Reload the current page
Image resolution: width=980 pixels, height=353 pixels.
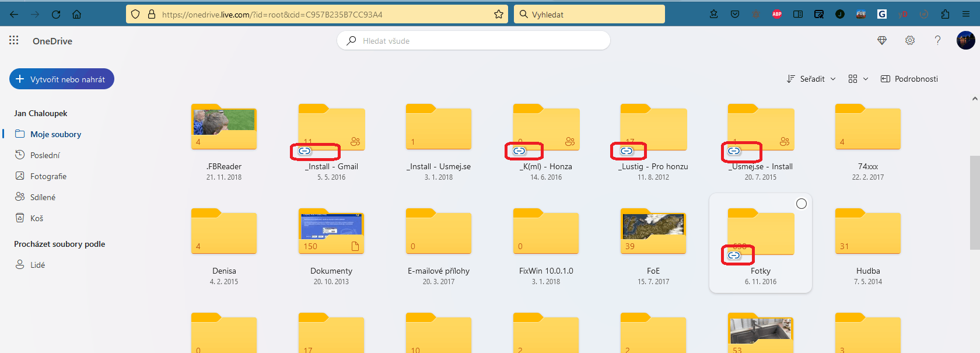(x=56, y=14)
